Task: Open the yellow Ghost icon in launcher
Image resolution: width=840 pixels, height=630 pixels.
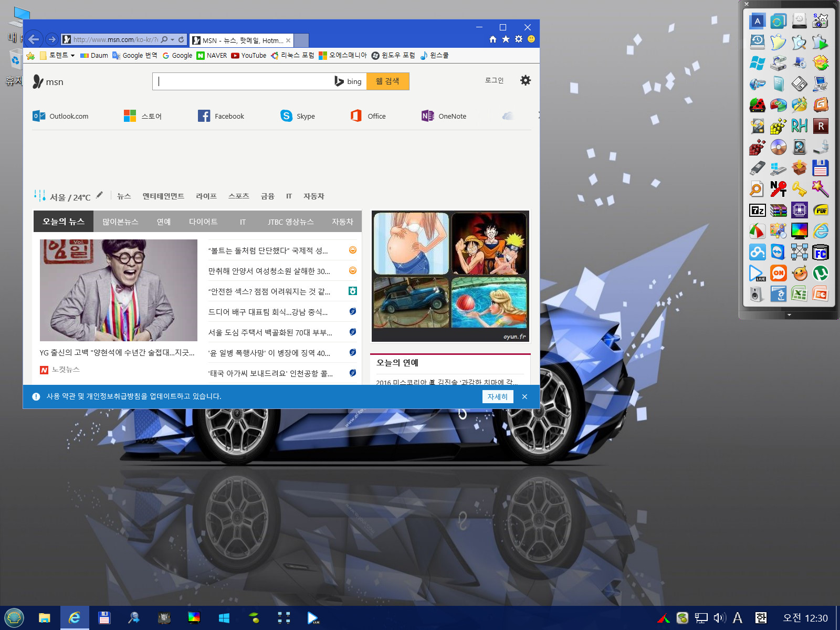Action: (778, 42)
